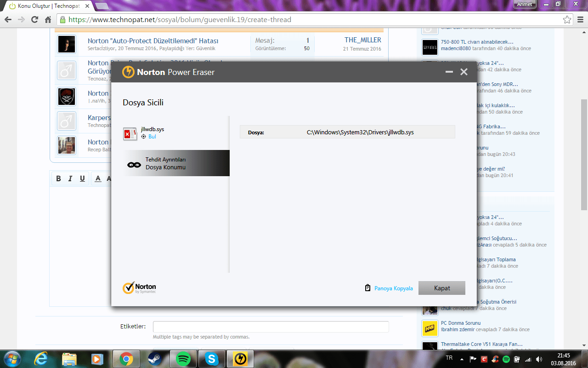Open the Windows Start menu

pyautogui.click(x=12, y=358)
